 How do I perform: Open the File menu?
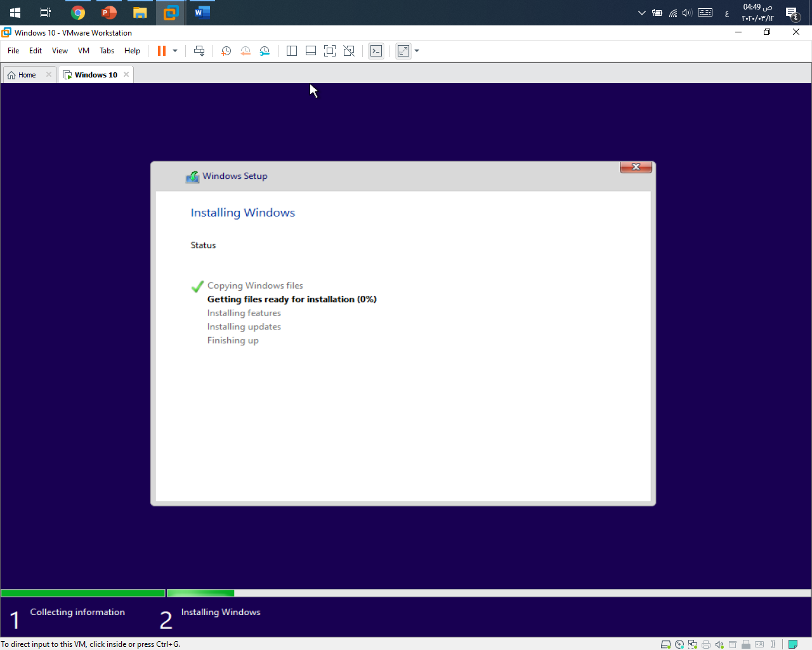[x=13, y=51]
